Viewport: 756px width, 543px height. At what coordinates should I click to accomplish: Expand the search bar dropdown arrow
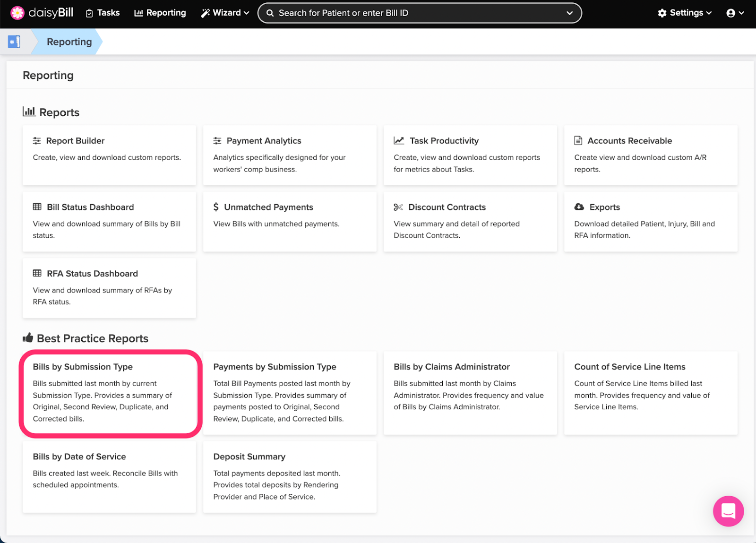569,13
